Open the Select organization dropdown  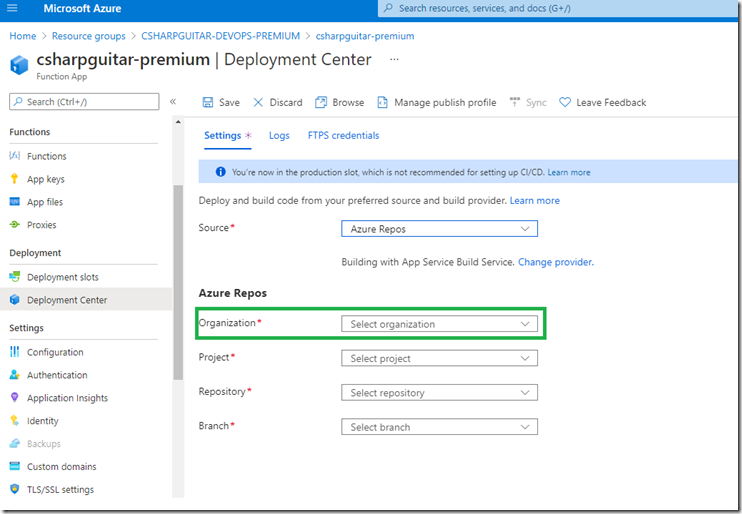pos(439,324)
